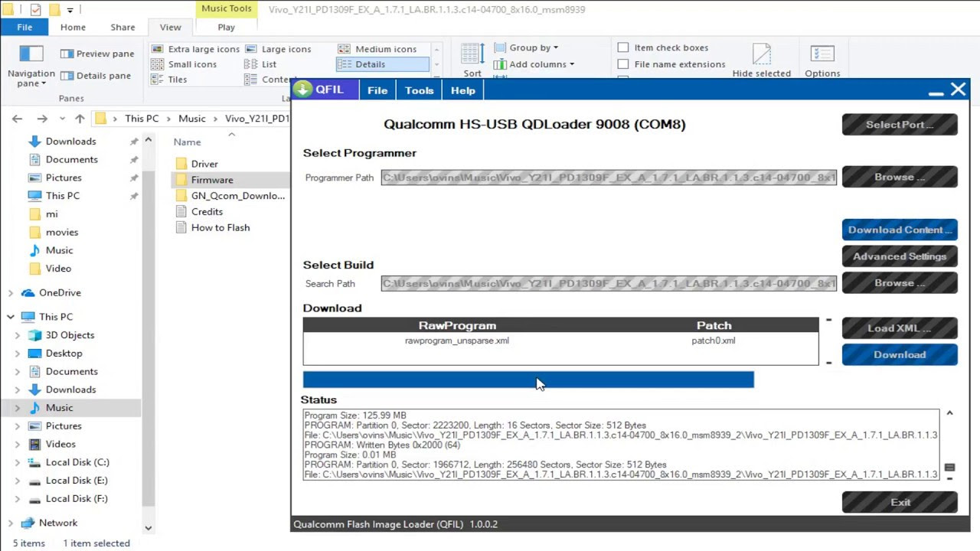The width and height of the screenshot is (980, 551).
Task: Open QFIL Tools menu
Action: click(x=419, y=90)
